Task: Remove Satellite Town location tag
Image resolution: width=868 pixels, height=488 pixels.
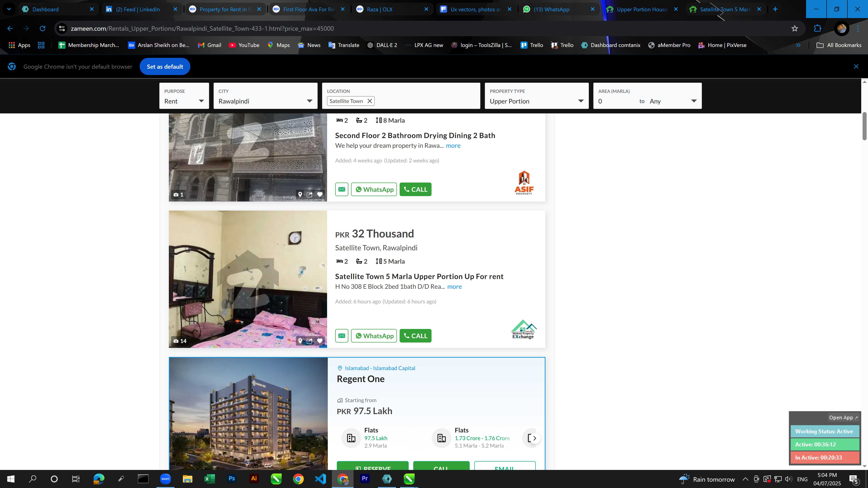Action: click(370, 101)
